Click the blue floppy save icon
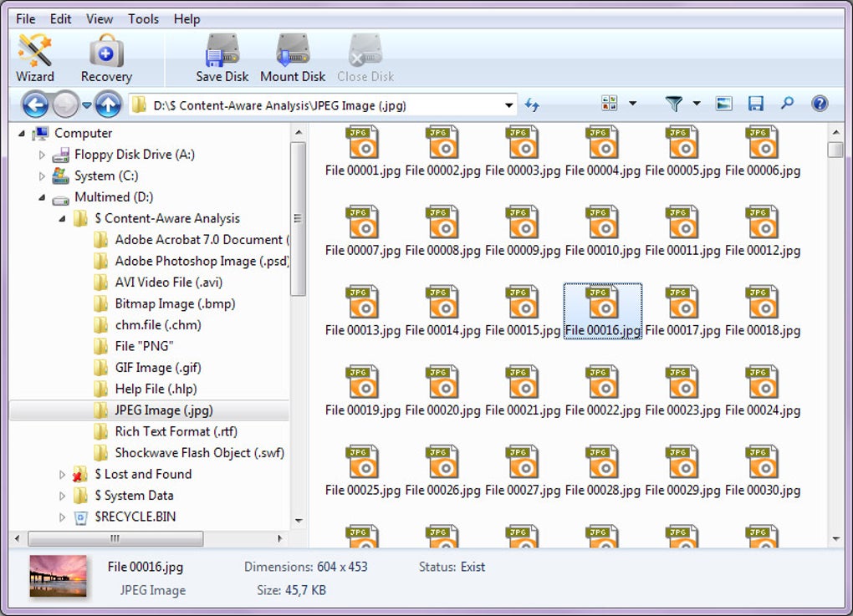Viewport: 853px width, 616px height. 756,104
